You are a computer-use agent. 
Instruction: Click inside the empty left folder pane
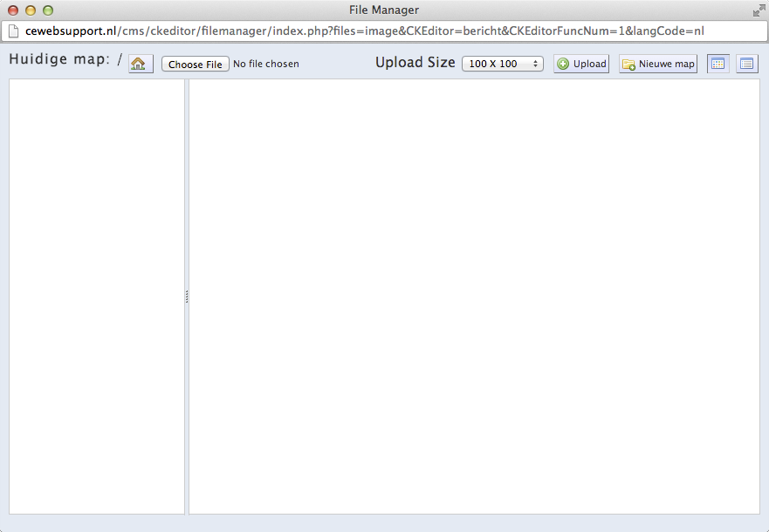coord(96,297)
